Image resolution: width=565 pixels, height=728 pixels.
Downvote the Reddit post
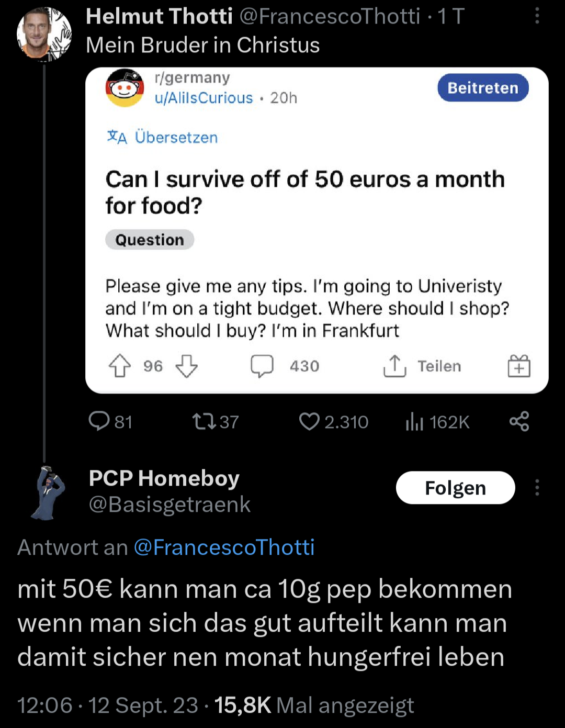[x=187, y=366]
